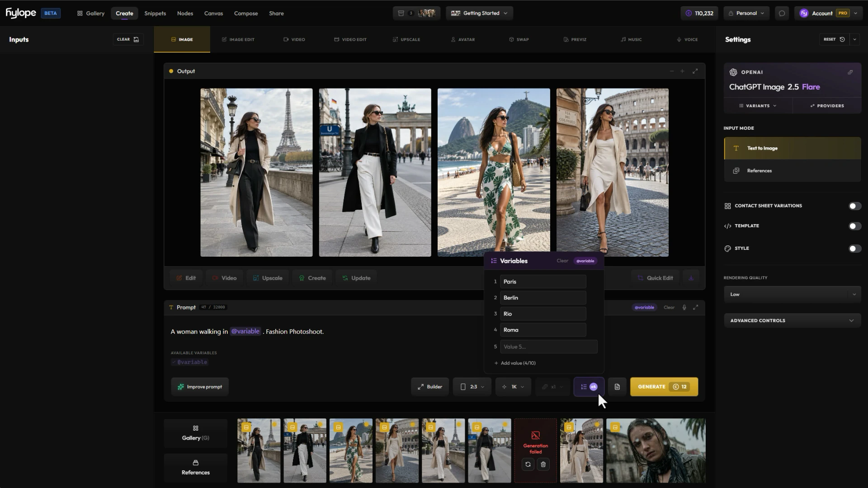The height and width of the screenshot is (488, 868).
Task: Click the Fylope logo
Action: [x=21, y=13]
